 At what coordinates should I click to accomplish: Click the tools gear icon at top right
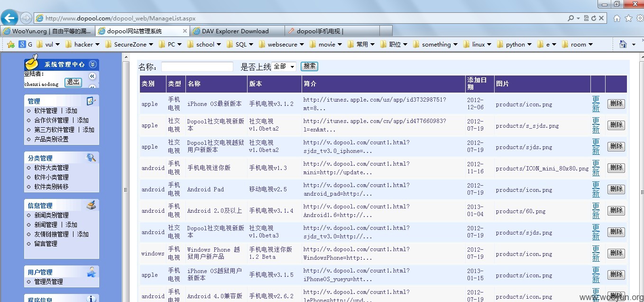click(640, 18)
